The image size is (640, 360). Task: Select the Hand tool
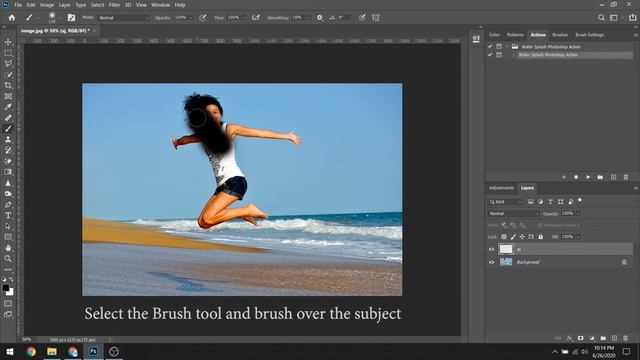tap(8, 248)
